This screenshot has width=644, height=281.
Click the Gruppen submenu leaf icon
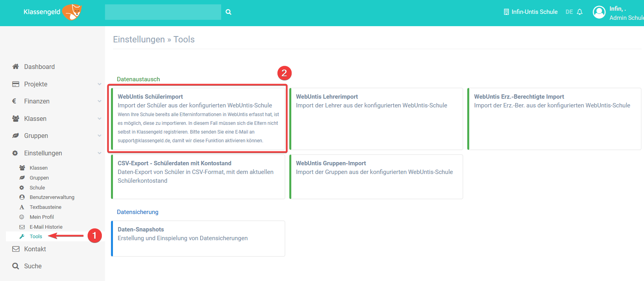(22, 178)
